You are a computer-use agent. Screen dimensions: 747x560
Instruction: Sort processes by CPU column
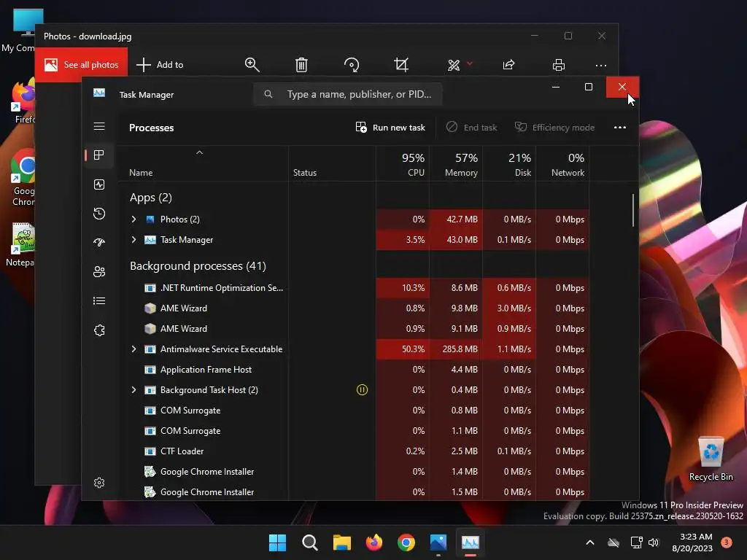(x=403, y=164)
